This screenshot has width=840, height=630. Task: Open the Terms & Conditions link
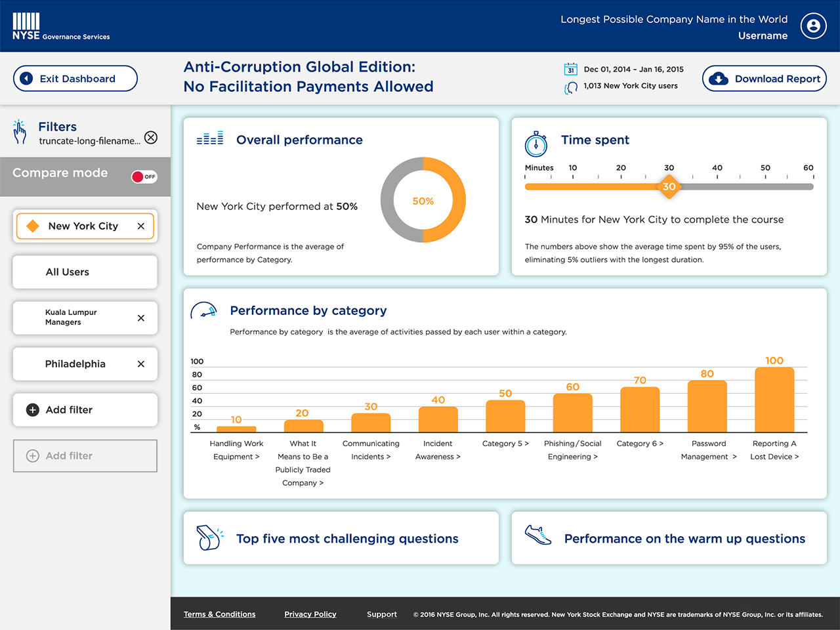(x=219, y=614)
